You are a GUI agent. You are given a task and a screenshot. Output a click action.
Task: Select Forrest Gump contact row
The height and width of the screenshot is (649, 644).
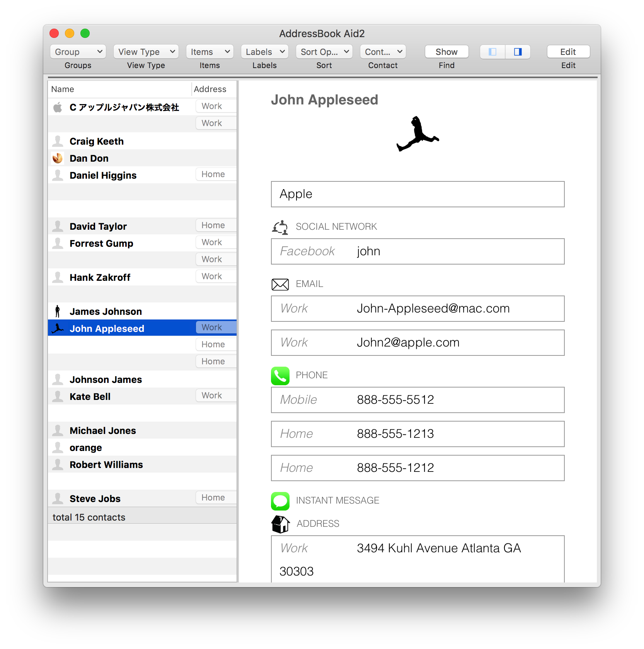142,243
